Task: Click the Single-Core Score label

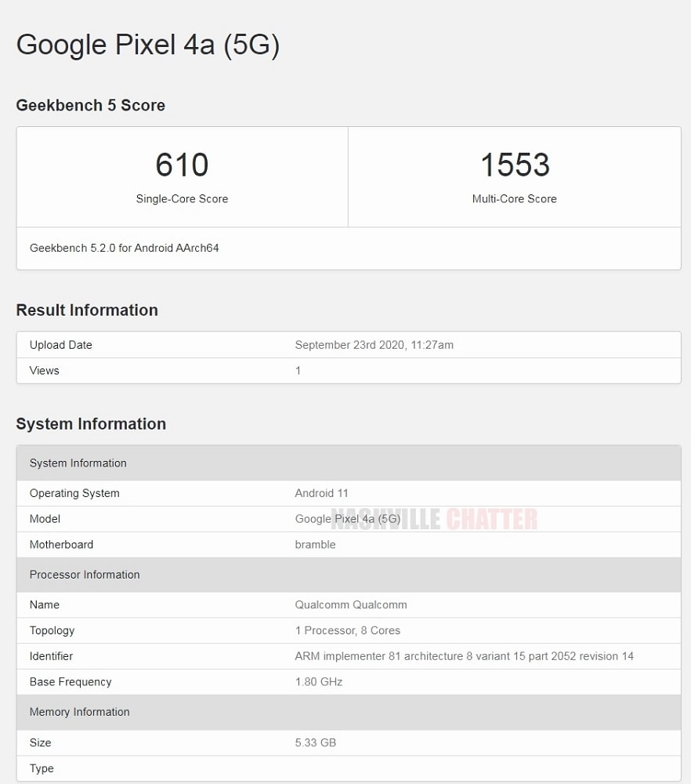Action: pos(182,199)
